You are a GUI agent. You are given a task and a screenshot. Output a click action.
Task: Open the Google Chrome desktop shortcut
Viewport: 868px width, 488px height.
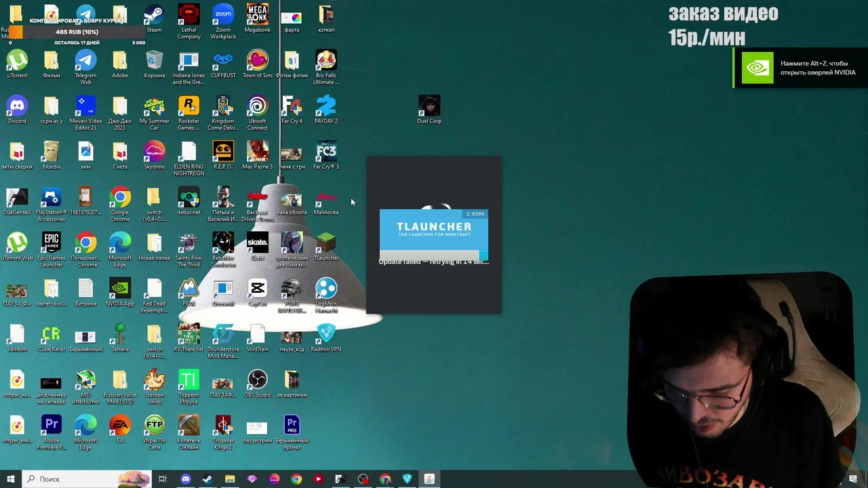(x=120, y=204)
